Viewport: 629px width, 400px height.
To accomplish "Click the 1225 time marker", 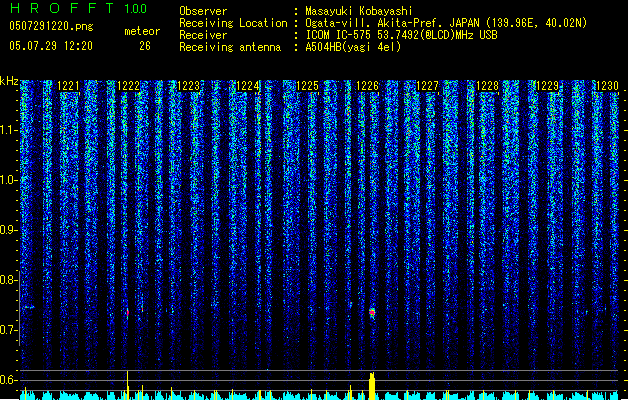I will click(x=307, y=86).
